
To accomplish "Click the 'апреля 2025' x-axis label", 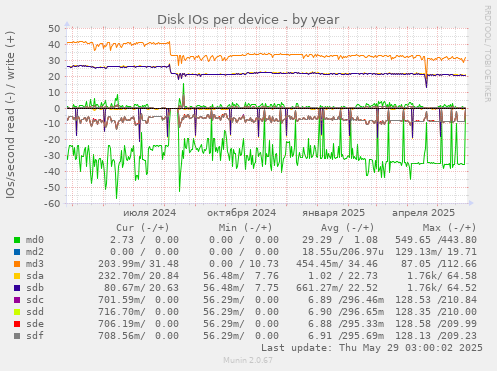I will click(x=423, y=213).
